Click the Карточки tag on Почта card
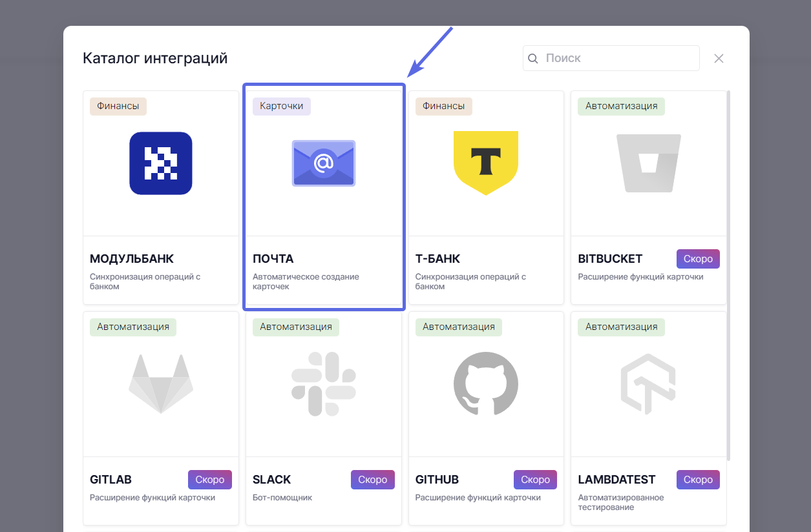 point(281,106)
